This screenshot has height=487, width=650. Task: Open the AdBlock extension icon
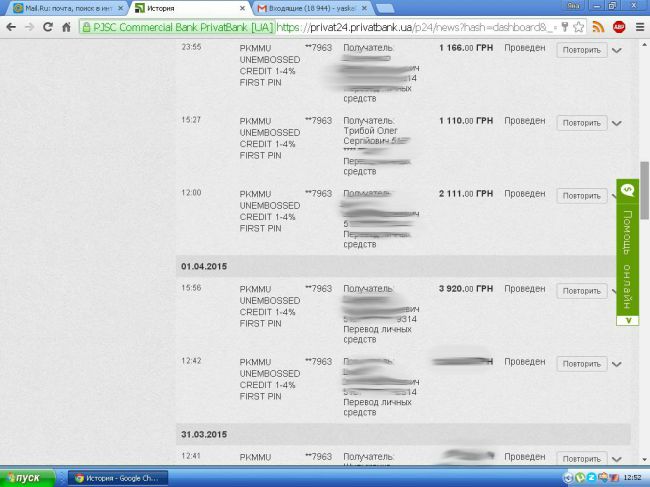[x=619, y=27]
